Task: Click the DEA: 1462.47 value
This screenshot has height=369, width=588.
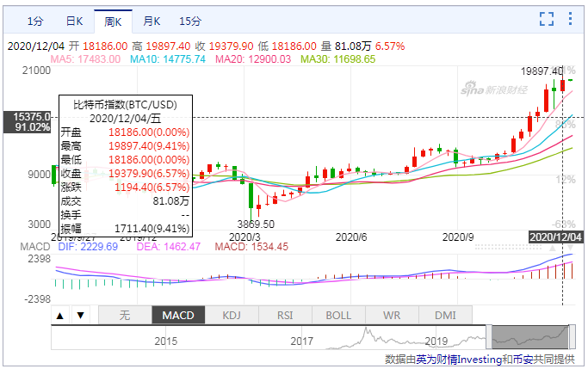Action: click(x=169, y=247)
